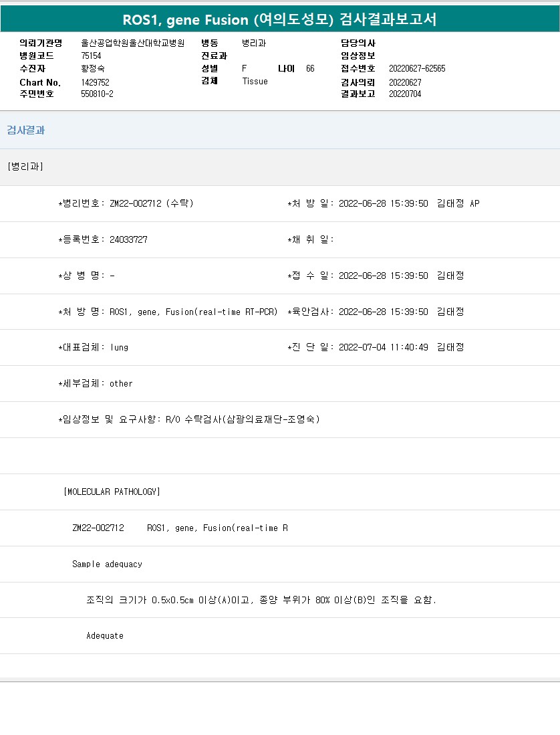This screenshot has height=735, width=560.
Task: Click the 'Adequate' result text
Action: [104, 636]
